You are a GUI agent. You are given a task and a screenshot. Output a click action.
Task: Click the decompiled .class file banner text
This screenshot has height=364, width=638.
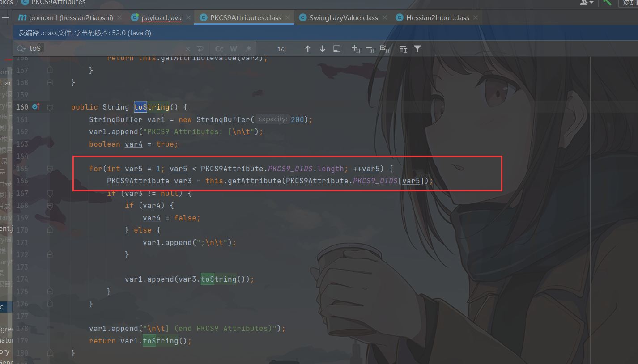coord(85,33)
